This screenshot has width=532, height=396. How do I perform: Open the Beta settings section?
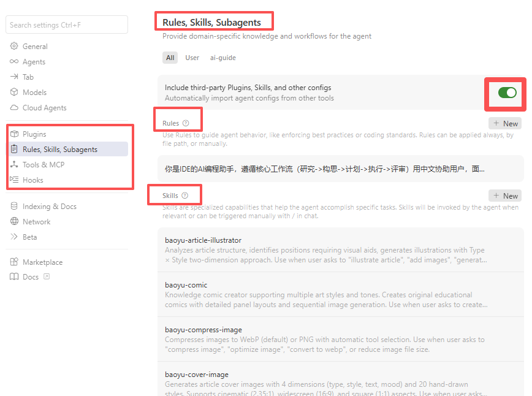point(29,237)
